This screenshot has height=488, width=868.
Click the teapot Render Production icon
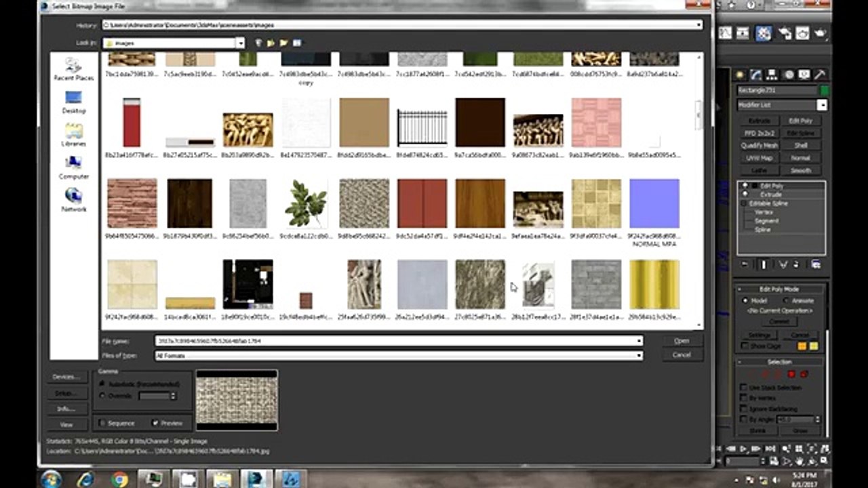(x=820, y=33)
